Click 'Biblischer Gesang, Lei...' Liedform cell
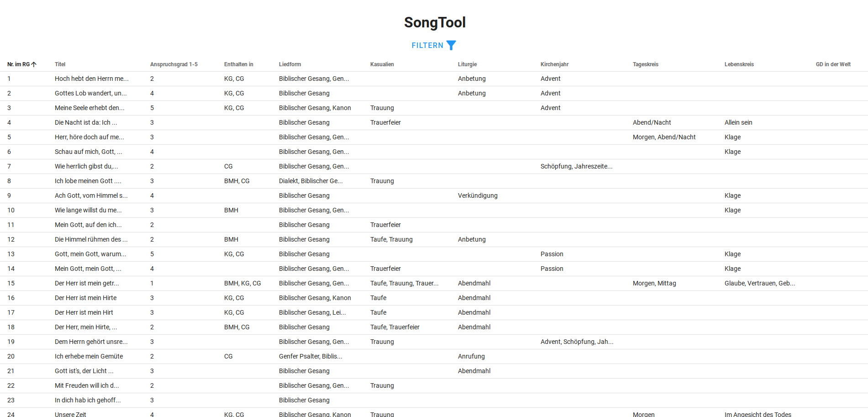Image resolution: width=868 pixels, height=417 pixels. (x=312, y=312)
